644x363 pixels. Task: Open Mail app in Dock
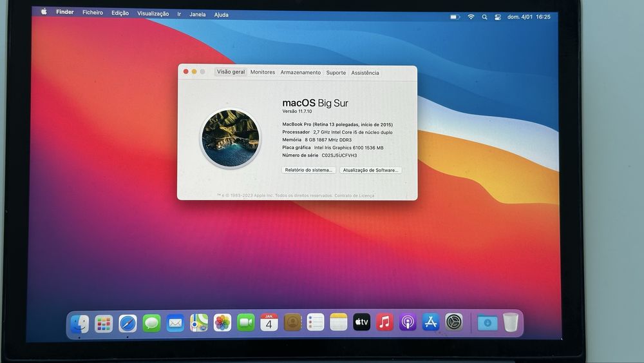175,323
